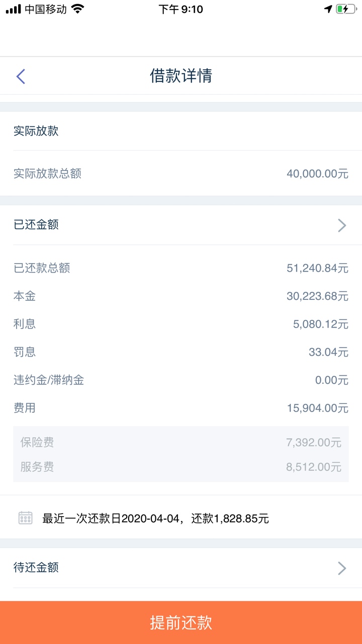Image resolution: width=362 pixels, height=644 pixels.
Task: Expand the 已还金额 chevron arrow
Action: click(342, 225)
